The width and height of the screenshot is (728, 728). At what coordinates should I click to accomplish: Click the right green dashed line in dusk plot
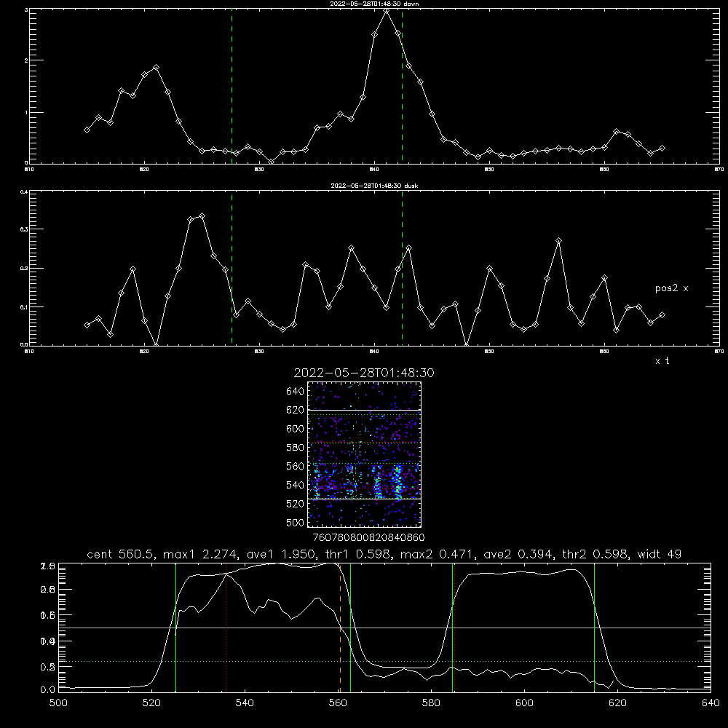402,268
